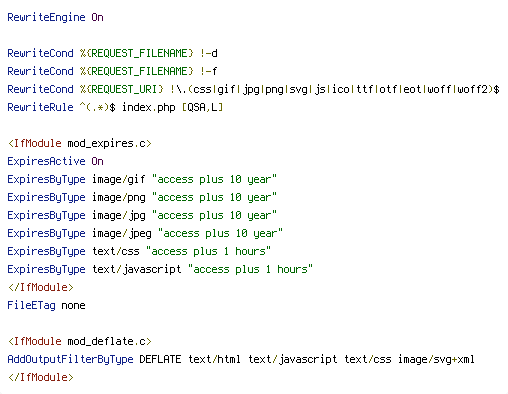508x394 pixels.
Task: Click the first RewriteCond keyword
Action: [40, 53]
